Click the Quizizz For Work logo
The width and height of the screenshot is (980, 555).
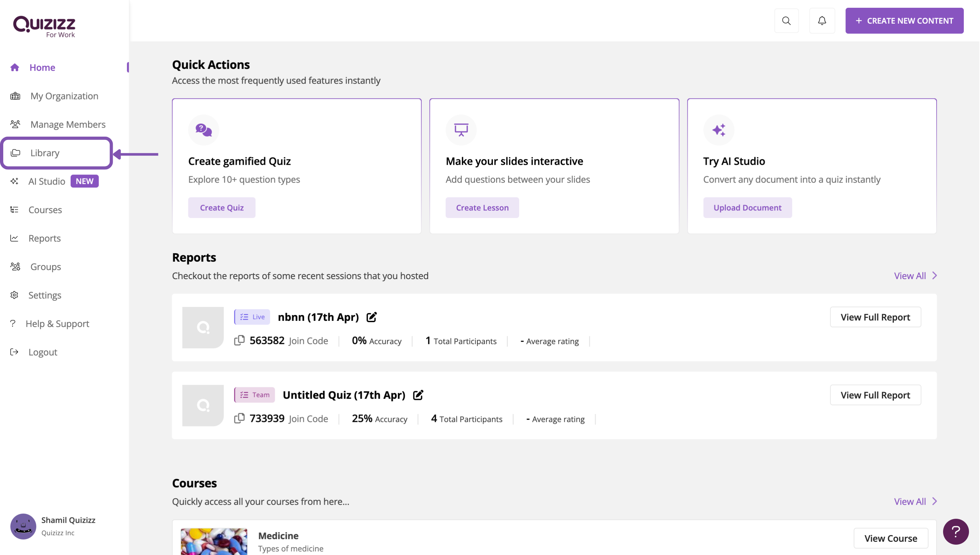tap(44, 26)
